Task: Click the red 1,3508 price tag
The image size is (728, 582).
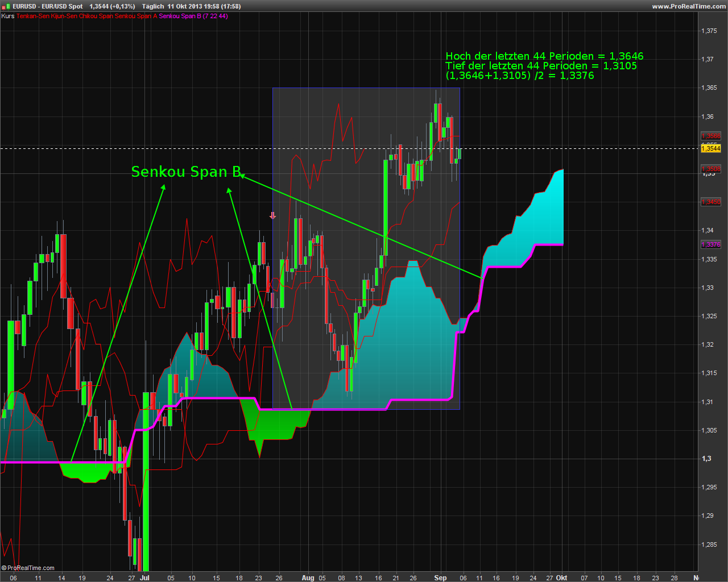Action: click(x=711, y=169)
